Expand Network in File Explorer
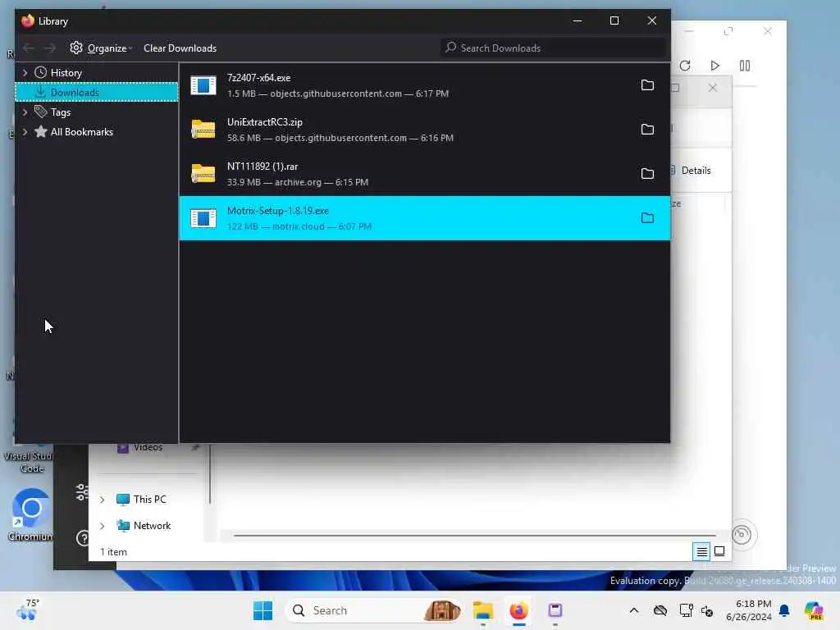This screenshot has height=630, width=840. (x=102, y=526)
